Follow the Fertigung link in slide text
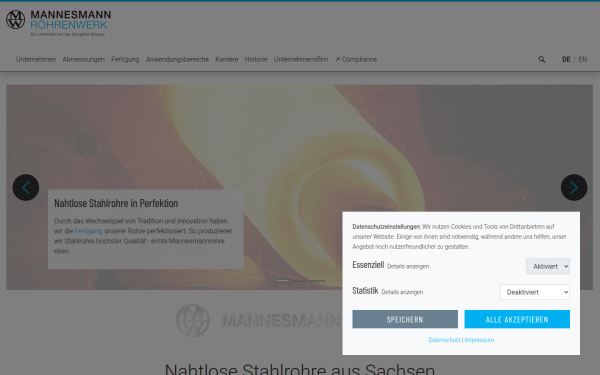The height and width of the screenshot is (375, 600). (88, 231)
